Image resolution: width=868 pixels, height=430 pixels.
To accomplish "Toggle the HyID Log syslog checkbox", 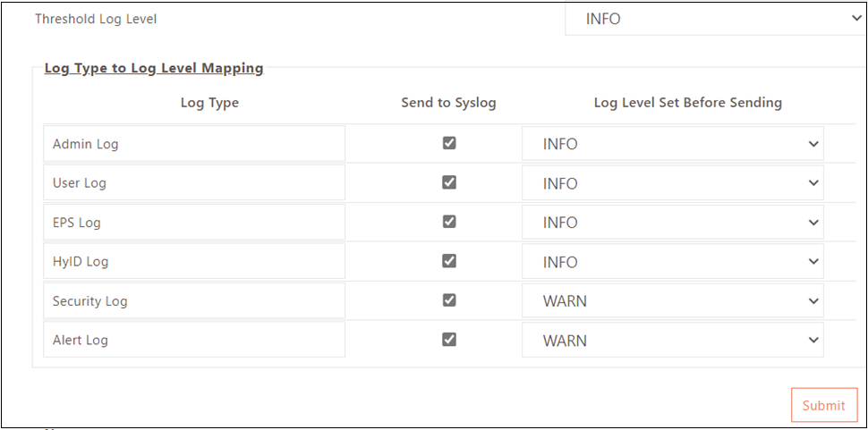I will [x=449, y=261].
